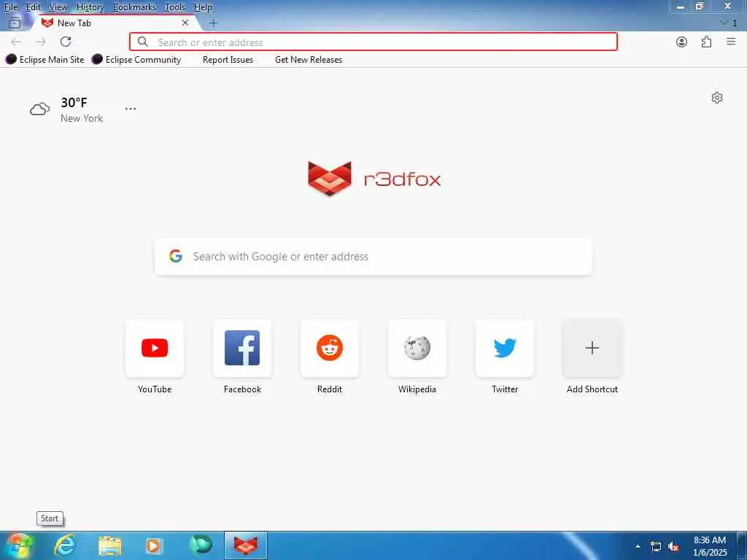Viewport: 747px width, 560px height.
Task: Open the Bookmarks menu
Action: (x=134, y=7)
